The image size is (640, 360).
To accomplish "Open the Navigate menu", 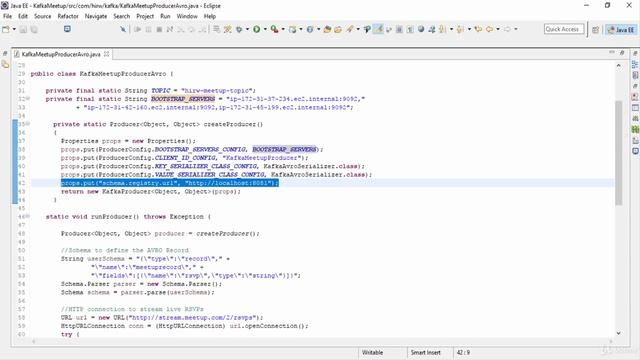I will tap(96, 16).
